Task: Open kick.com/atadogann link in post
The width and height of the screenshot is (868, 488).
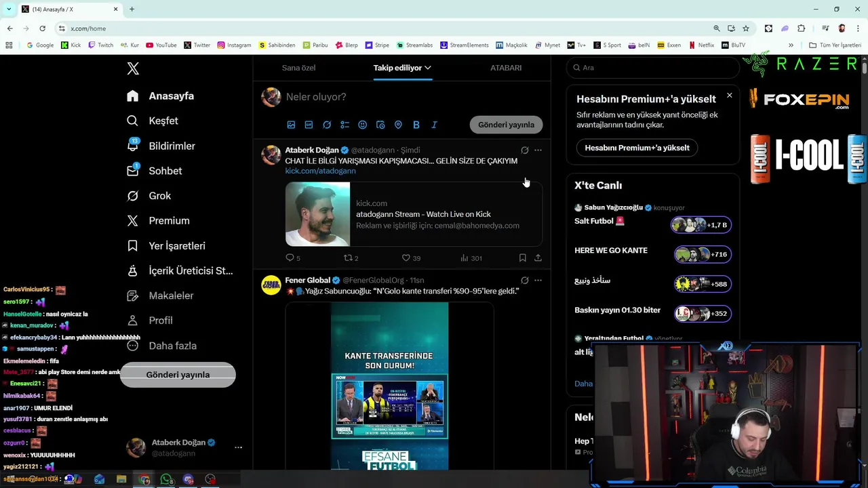Action: (x=320, y=171)
